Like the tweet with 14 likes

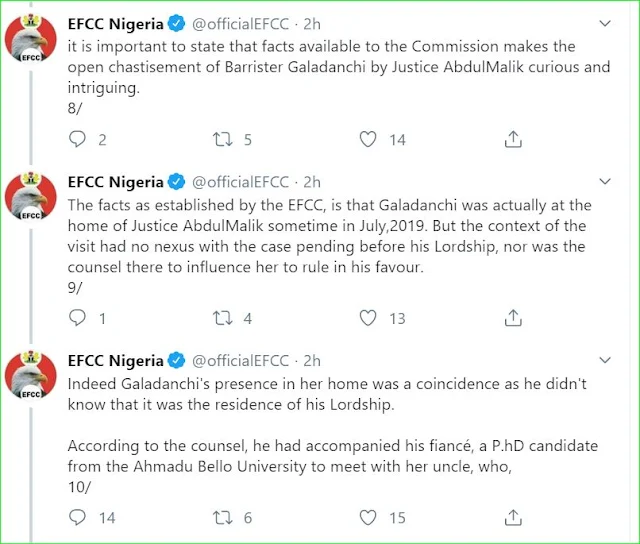pos(369,140)
